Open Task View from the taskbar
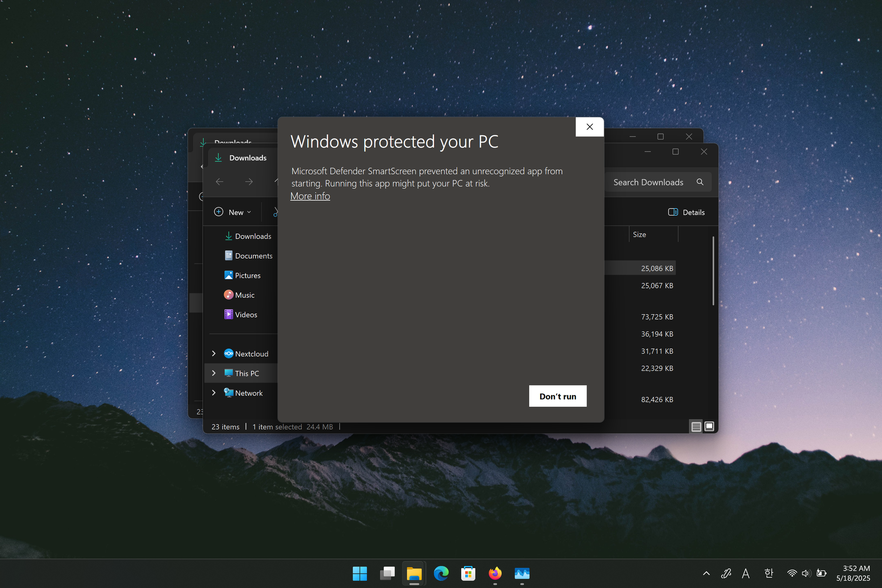The height and width of the screenshot is (588, 882). pos(387,573)
